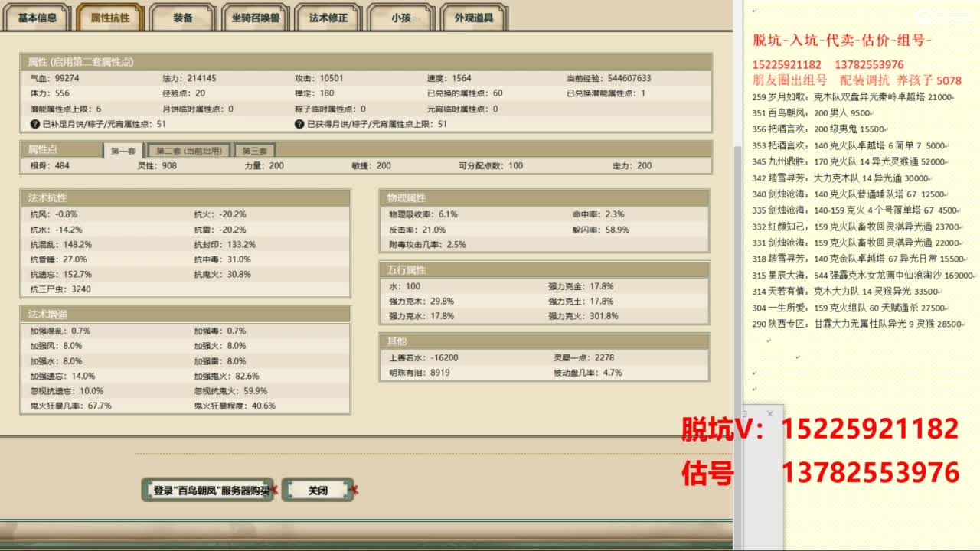This screenshot has height=551, width=980.
Task: Go to the 法术修正 tab
Action: (328, 18)
